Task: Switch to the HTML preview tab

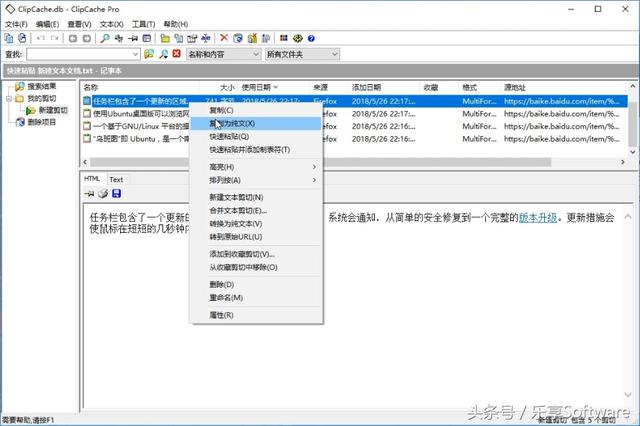Action: pos(92,179)
